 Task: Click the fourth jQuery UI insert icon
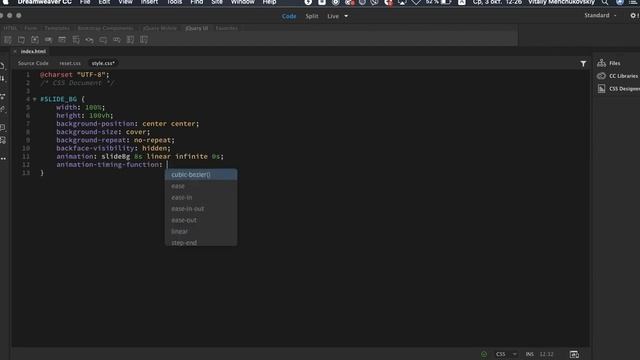[49, 40]
